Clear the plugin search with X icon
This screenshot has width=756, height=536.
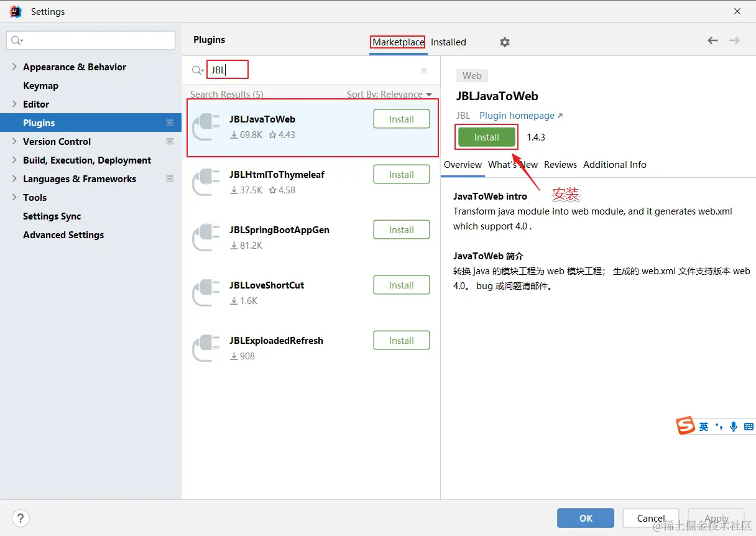coord(424,70)
